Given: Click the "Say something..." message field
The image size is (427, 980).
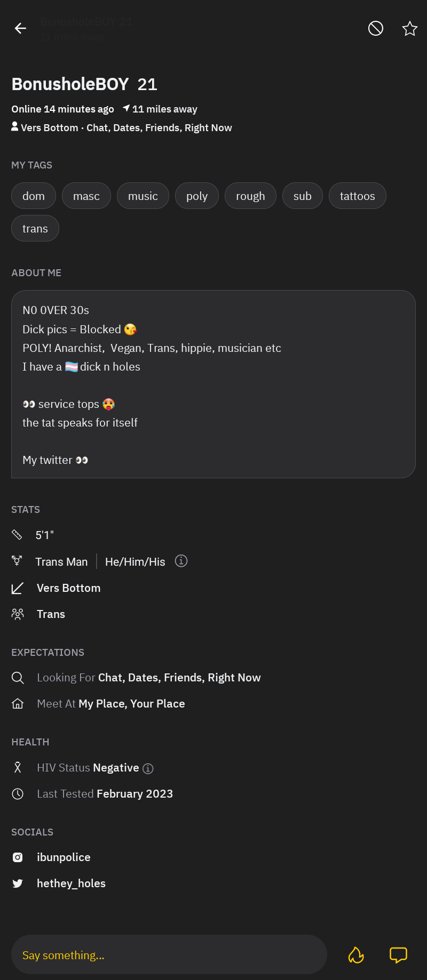Looking at the screenshot, I should [x=169, y=955].
